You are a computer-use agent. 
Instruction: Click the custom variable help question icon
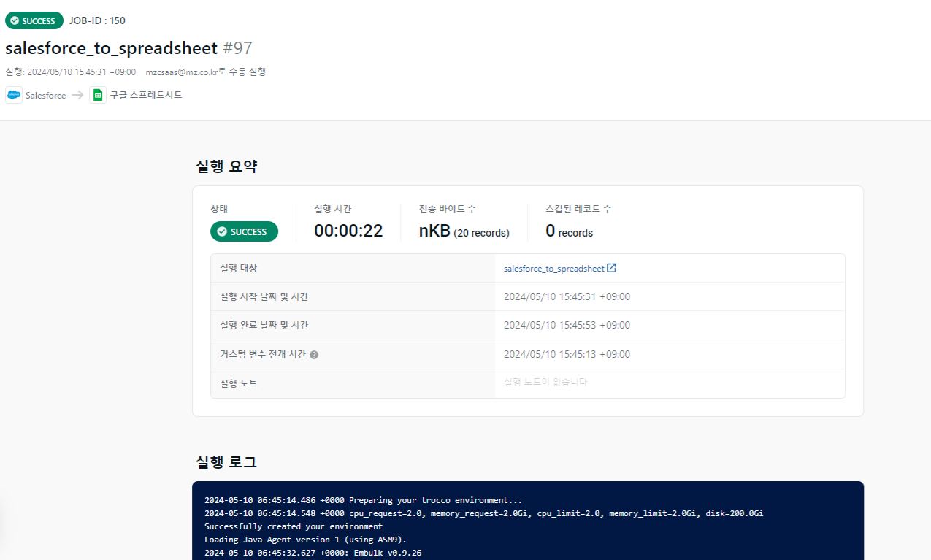[314, 355]
